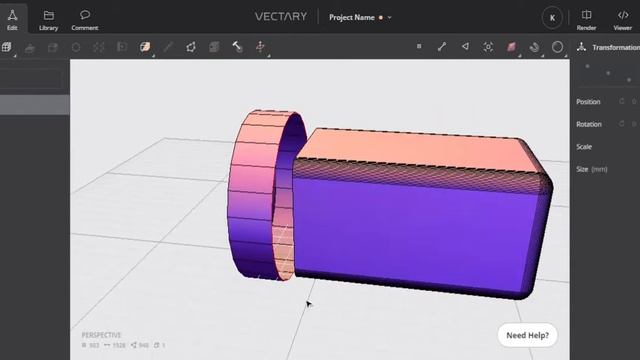
Task: Select the highlighted row in left object list
Action: tap(35, 105)
